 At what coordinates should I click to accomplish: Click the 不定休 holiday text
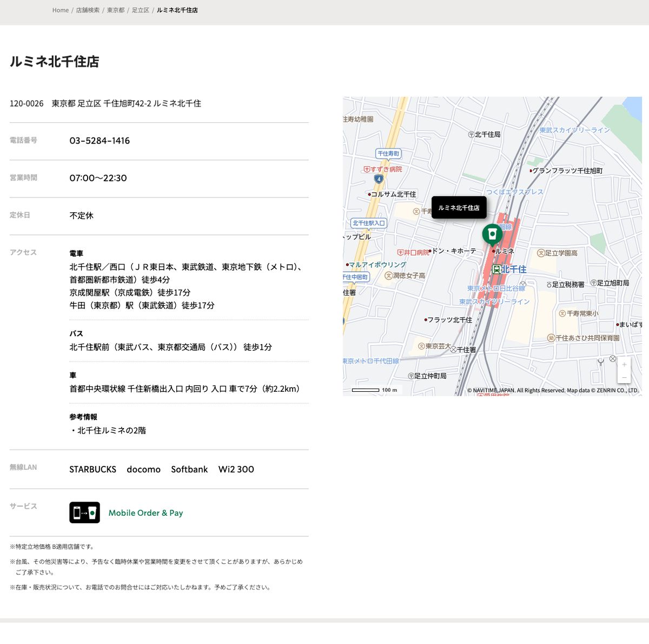pyautogui.click(x=81, y=215)
